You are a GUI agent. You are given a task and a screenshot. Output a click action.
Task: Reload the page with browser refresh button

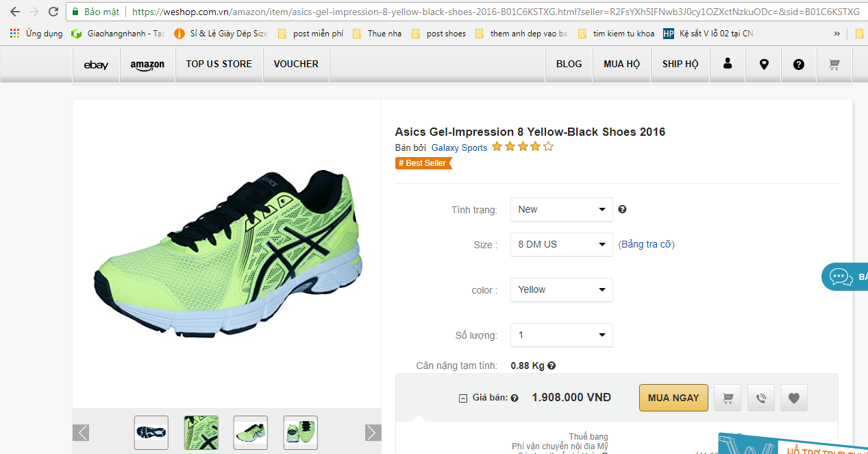click(53, 12)
